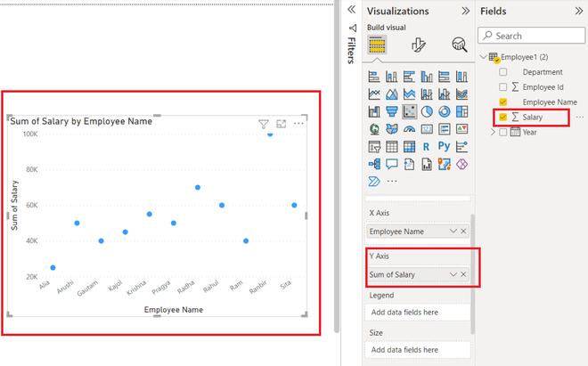This screenshot has height=366, width=588.
Task: Select the Area chart visual
Action: [x=391, y=94]
